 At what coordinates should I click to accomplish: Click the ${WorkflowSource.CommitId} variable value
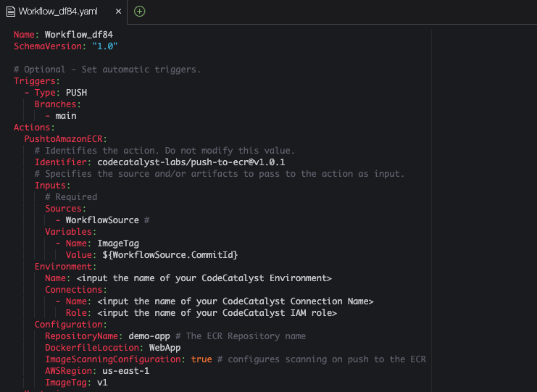170,255
